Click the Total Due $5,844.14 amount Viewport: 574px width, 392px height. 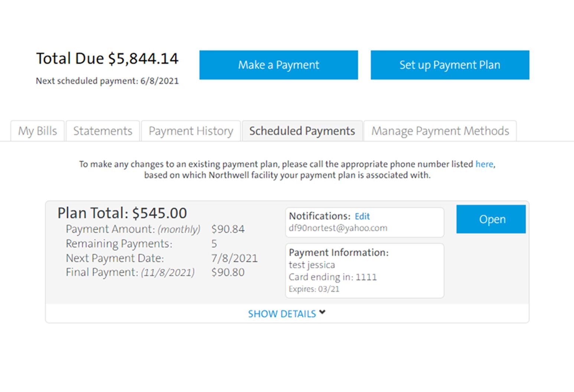tap(107, 59)
